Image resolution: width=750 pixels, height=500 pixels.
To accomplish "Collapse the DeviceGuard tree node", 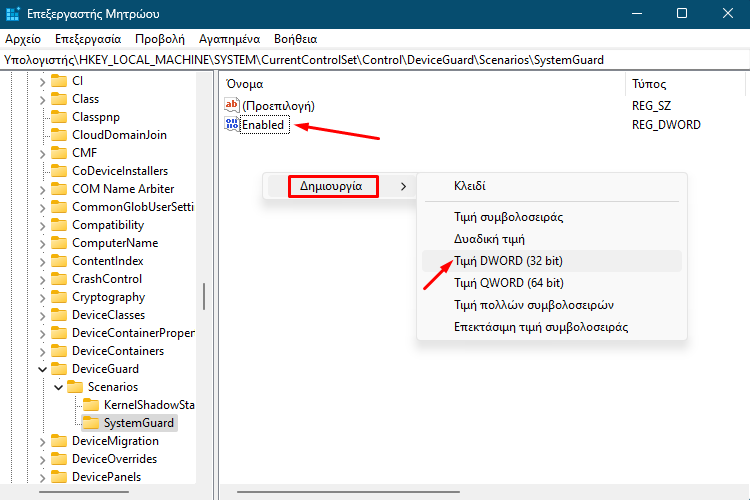I will click(42, 369).
